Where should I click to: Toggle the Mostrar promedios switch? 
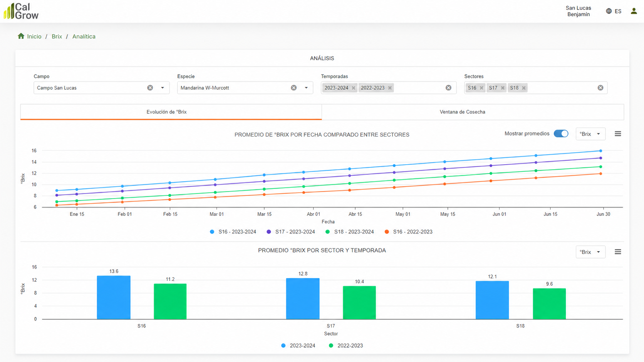coord(561,133)
